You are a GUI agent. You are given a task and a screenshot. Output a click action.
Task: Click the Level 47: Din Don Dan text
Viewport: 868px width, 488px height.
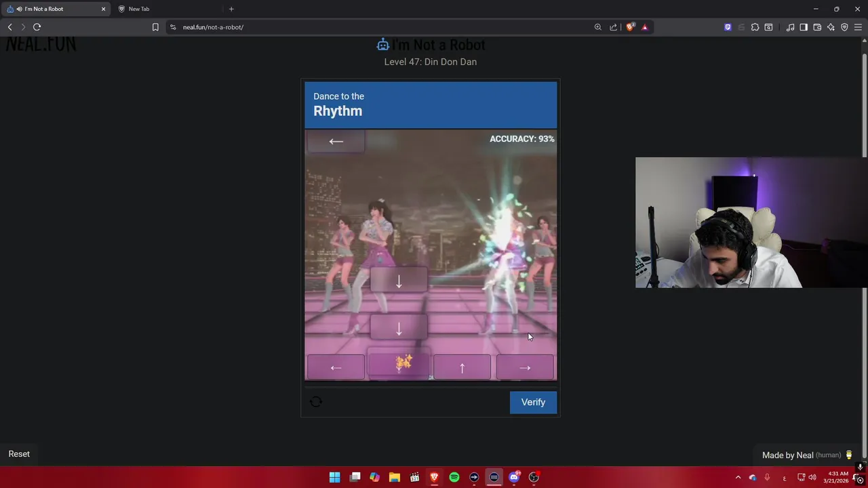[431, 62]
